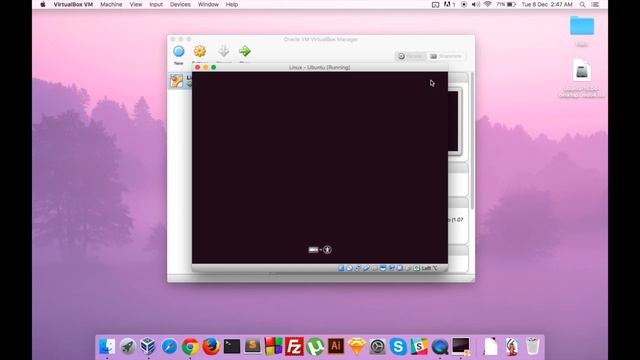Image resolution: width=640 pixels, height=360 pixels.
Task: Open Adobe Illustrator from the Dock
Action: tap(336, 347)
